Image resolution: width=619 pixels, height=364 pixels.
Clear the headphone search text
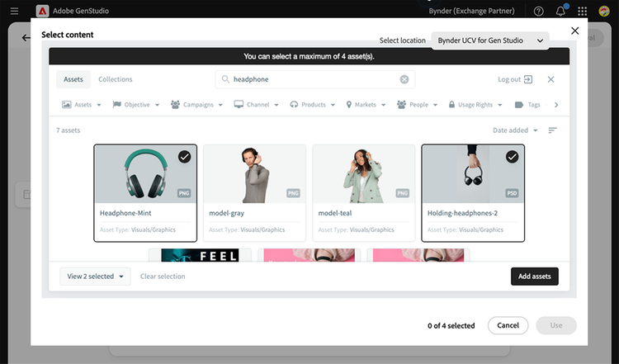point(404,79)
